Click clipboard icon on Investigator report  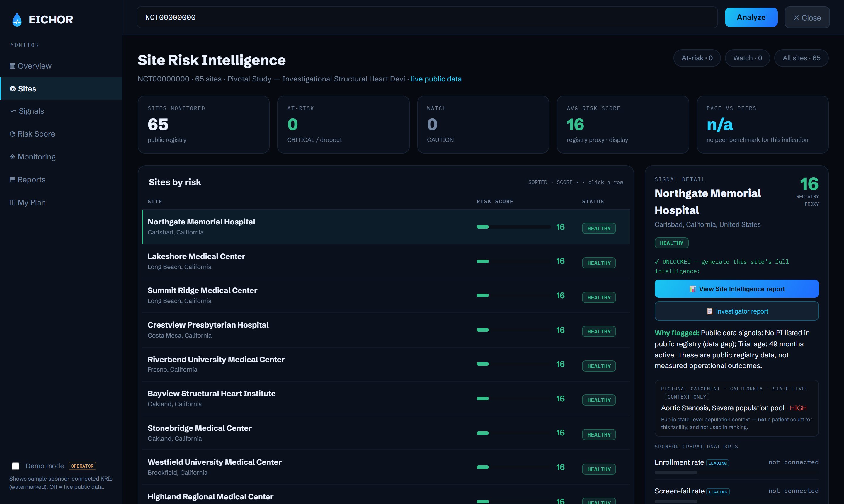click(x=710, y=311)
